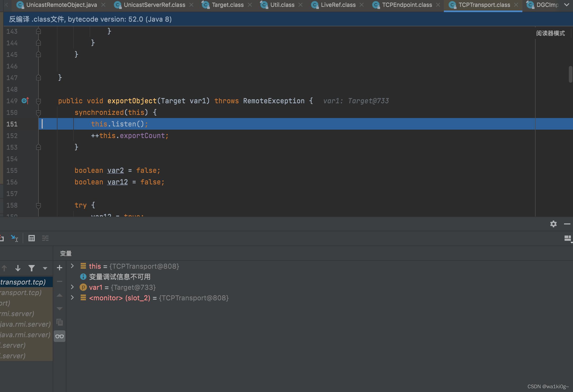Click the exportObject method name in code
The height and width of the screenshot is (392, 573).
132,101
